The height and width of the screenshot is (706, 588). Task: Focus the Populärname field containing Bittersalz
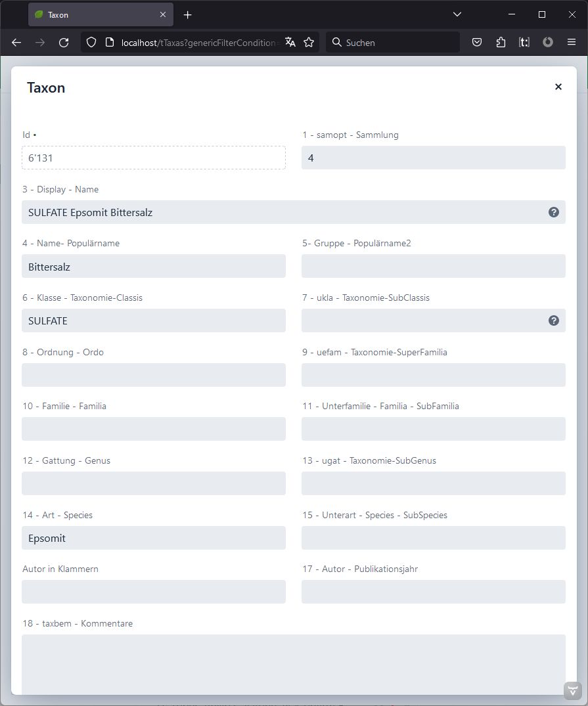click(154, 267)
